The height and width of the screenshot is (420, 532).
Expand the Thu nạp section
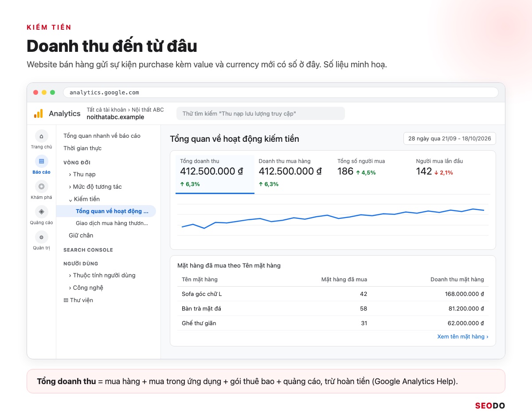(82, 174)
